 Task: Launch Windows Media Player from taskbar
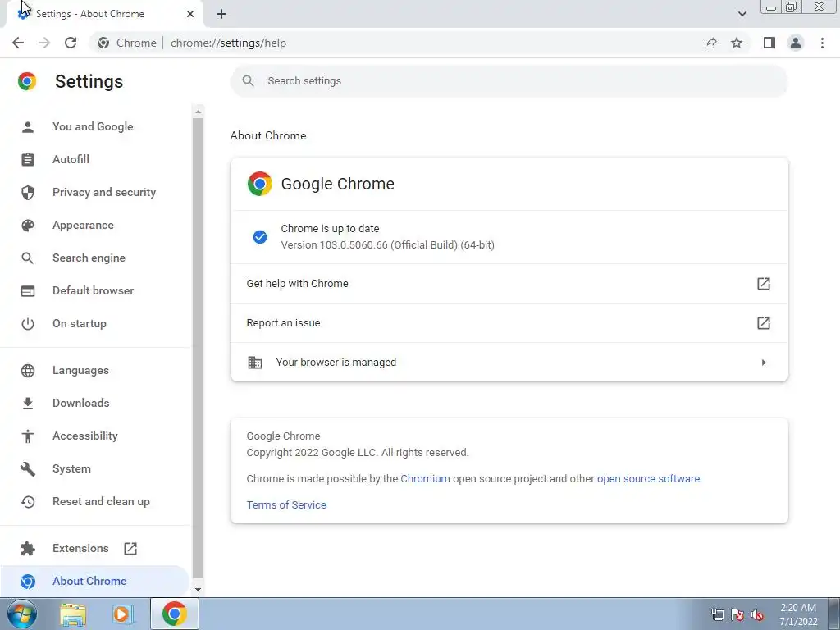point(122,614)
